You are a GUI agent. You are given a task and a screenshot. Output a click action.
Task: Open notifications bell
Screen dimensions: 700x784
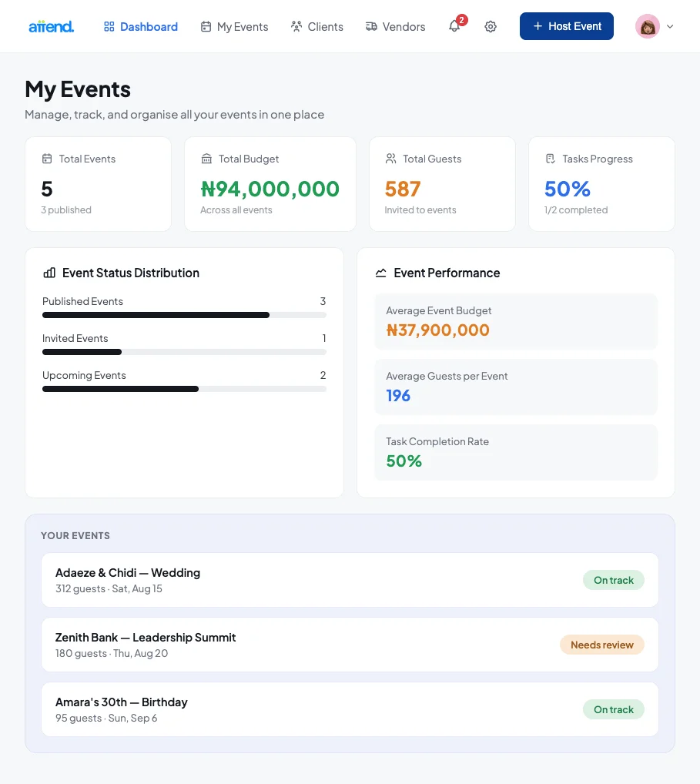tap(454, 26)
